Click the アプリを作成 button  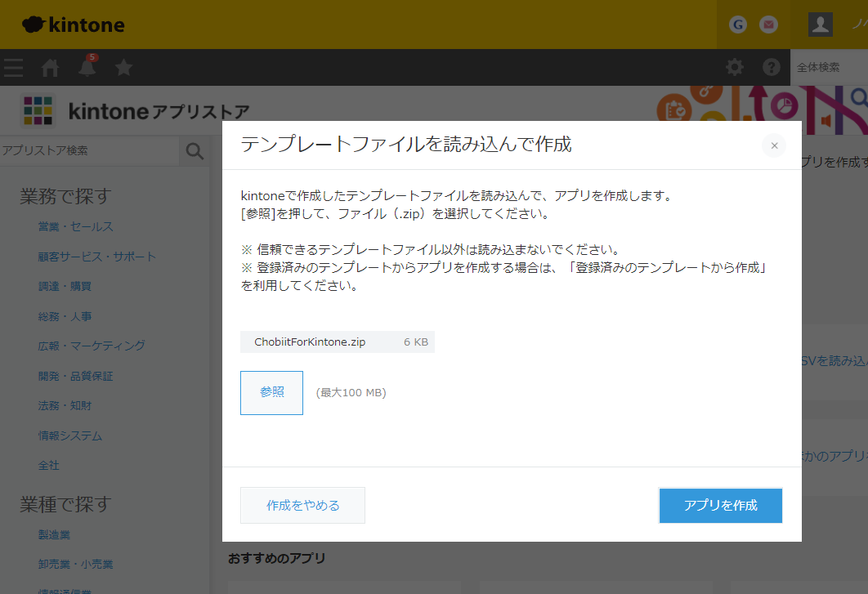tap(720, 505)
